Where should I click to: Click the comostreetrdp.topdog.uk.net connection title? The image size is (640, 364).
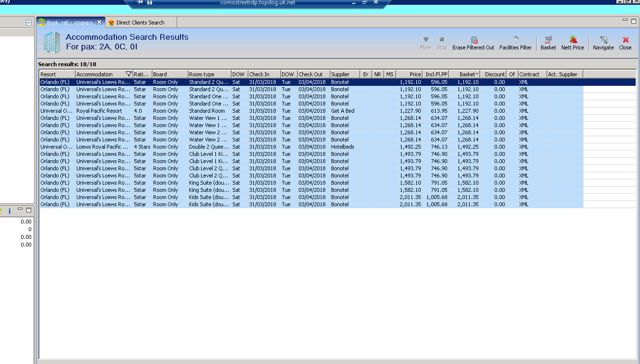pos(258,2)
